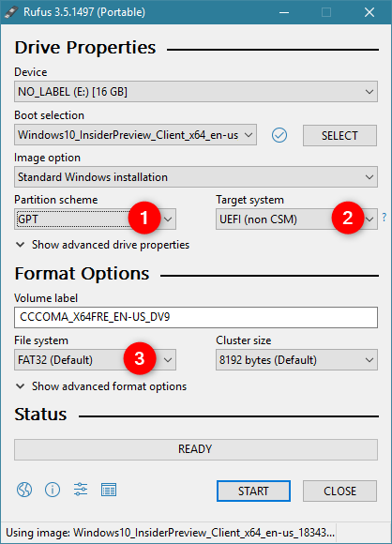Click the CLOSE button
Viewport: 392px width, 544px height.
point(339,491)
